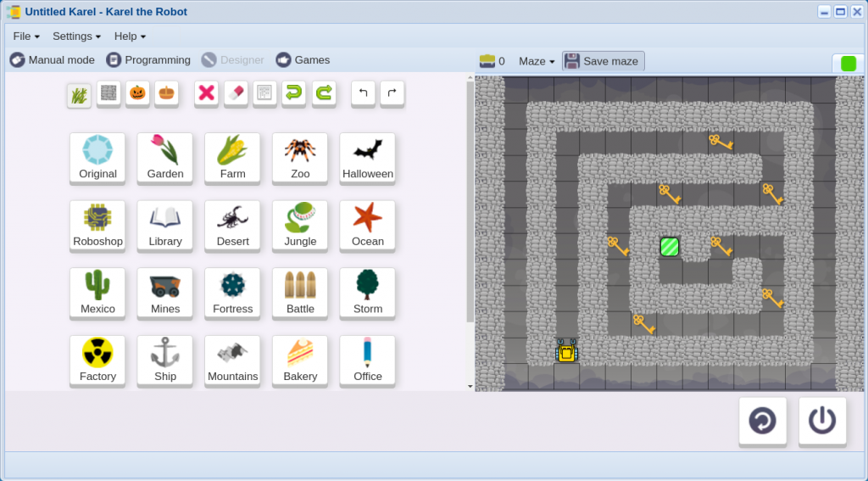This screenshot has width=868, height=481.
Task: Choose the Roboshop theme
Action: (x=97, y=226)
